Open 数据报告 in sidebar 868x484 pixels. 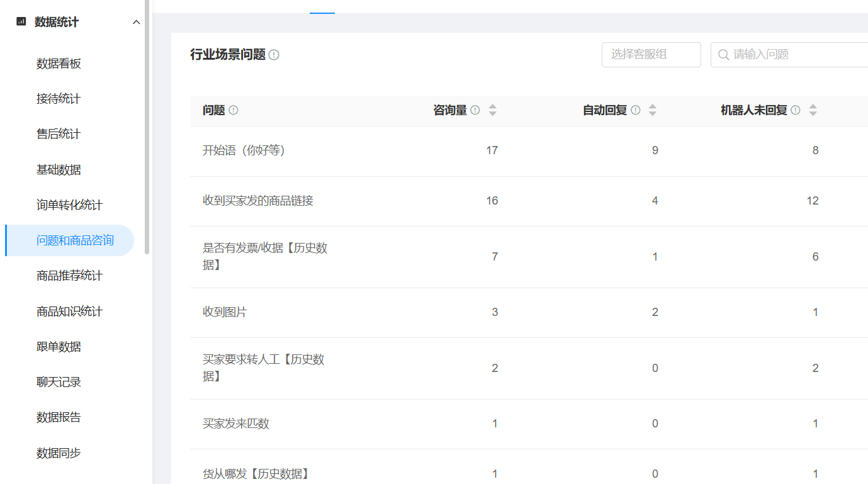point(59,417)
